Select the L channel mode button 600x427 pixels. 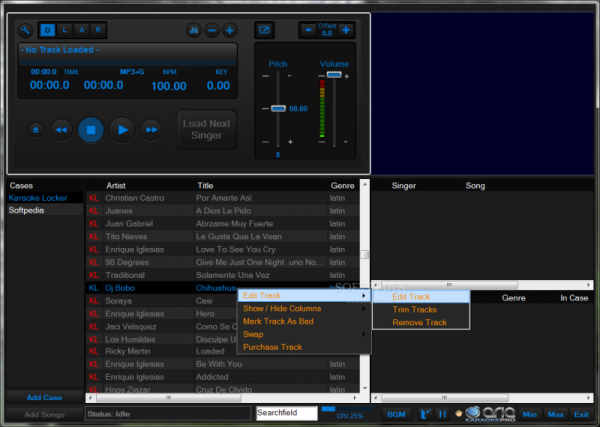pyautogui.click(x=65, y=30)
